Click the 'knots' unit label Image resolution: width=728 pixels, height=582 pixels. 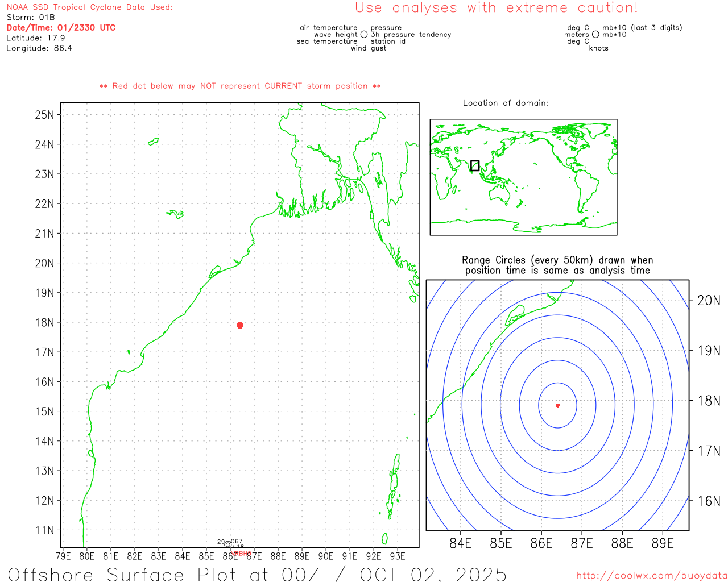[x=599, y=48]
